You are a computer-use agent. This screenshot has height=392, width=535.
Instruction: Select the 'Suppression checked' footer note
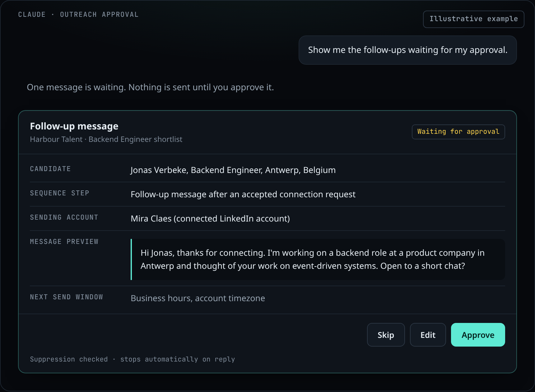tap(133, 359)
